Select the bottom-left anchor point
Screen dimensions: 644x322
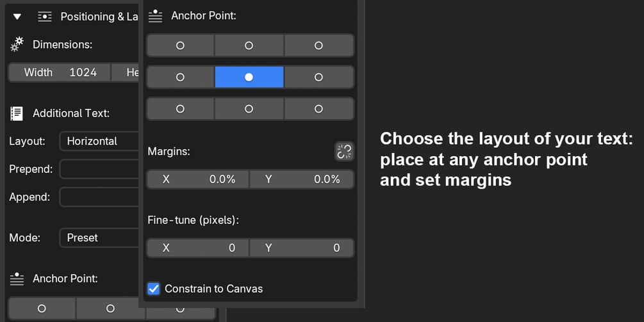click(x=180, y=109)
